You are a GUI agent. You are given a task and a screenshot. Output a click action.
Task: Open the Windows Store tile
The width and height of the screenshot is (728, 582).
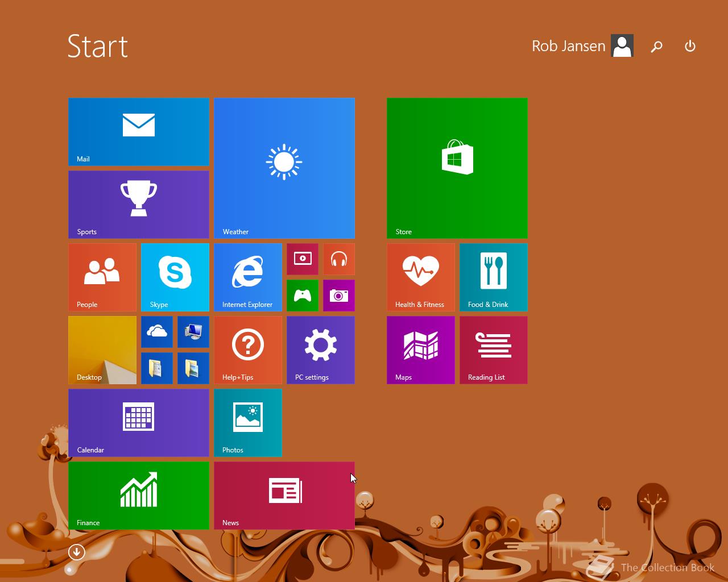457,168
